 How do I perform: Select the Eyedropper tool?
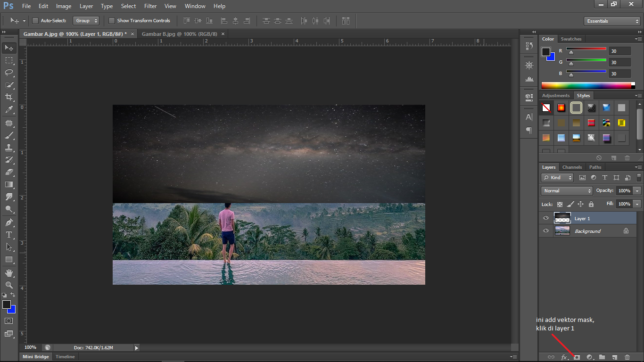(9, 109)
